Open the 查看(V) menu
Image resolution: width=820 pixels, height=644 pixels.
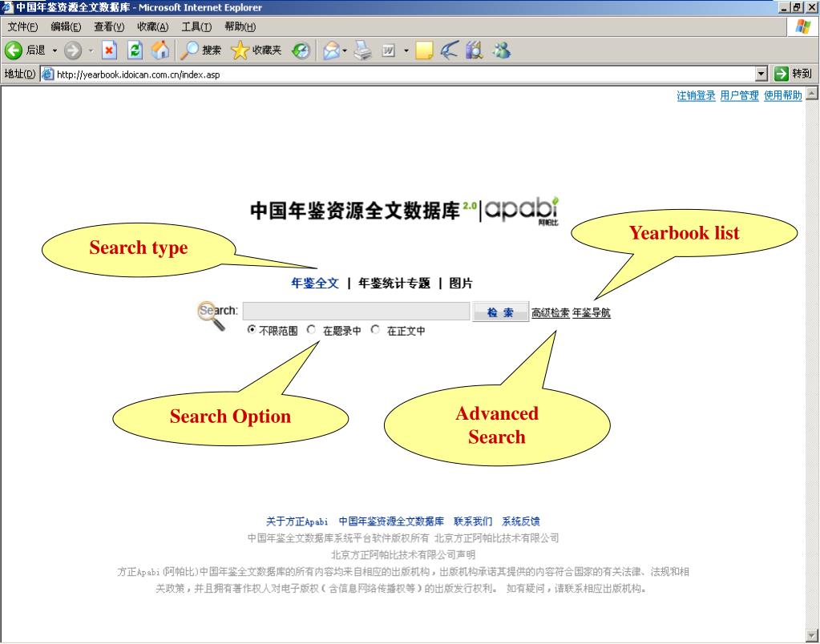pyautogui.click(x=109, y=26)
